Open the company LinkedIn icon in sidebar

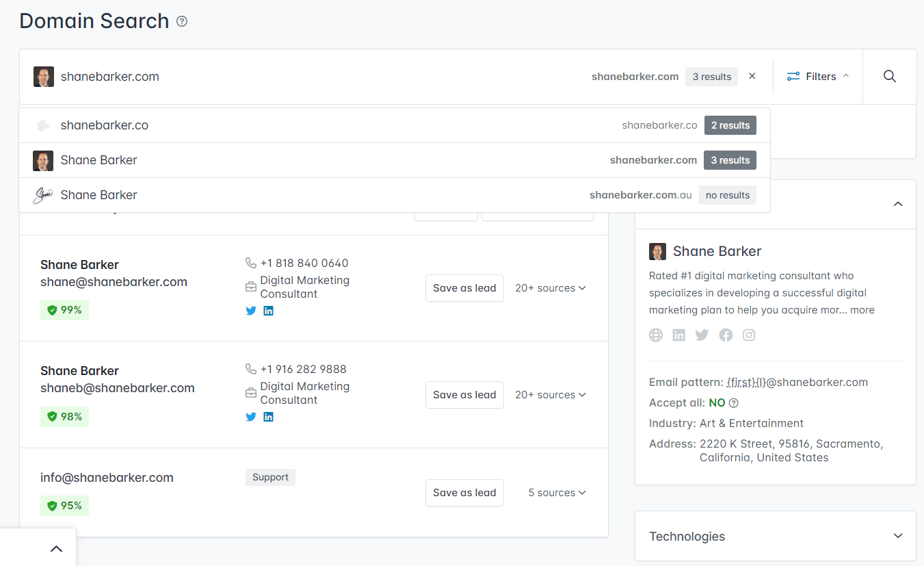[678, 335]
